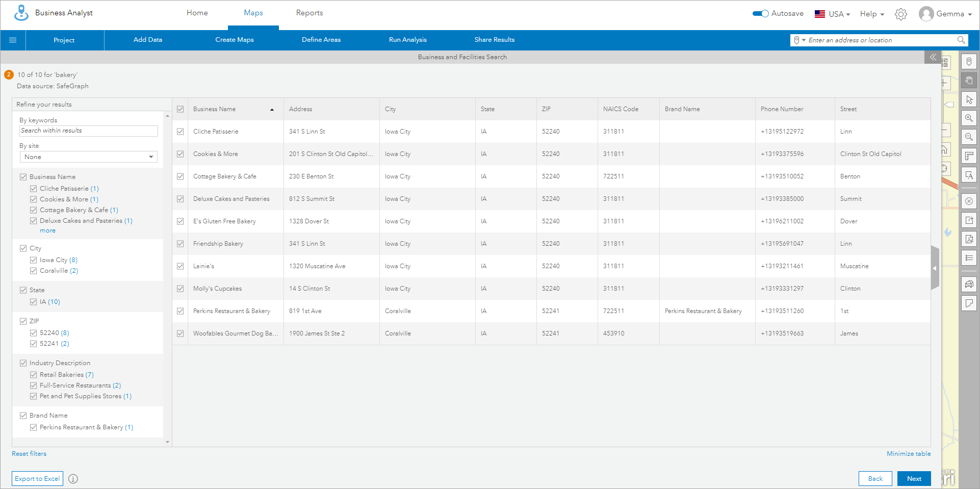Open the Run Analysis menu
The height and width of the screenshot is (489, 980).
pos(408,40)
